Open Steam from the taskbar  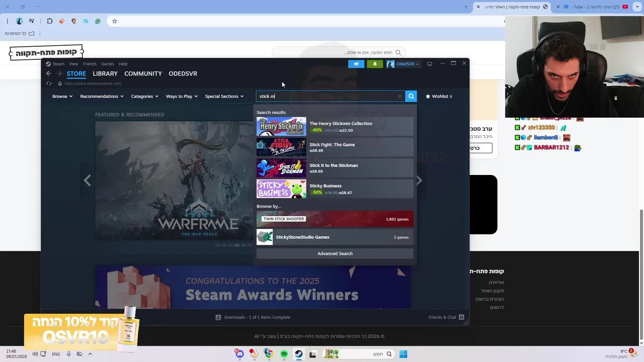pos(299,354)
